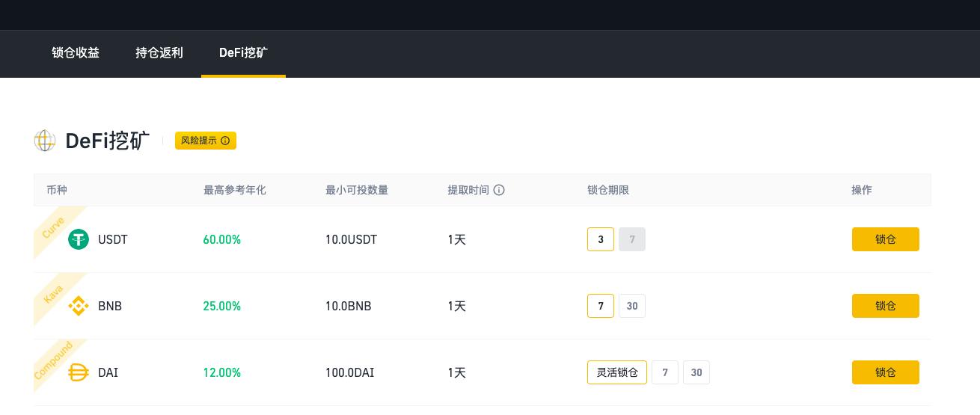This screenshot has height=415, width=980.
Task: Open the 风险提示 risk warning badge
Action: click(206, 141)
